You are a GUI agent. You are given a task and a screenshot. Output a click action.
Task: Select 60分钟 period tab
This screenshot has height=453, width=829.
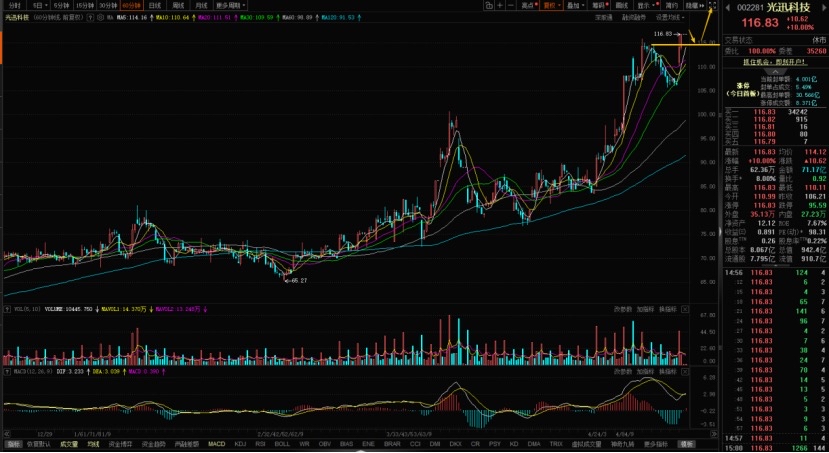[132, 5]
